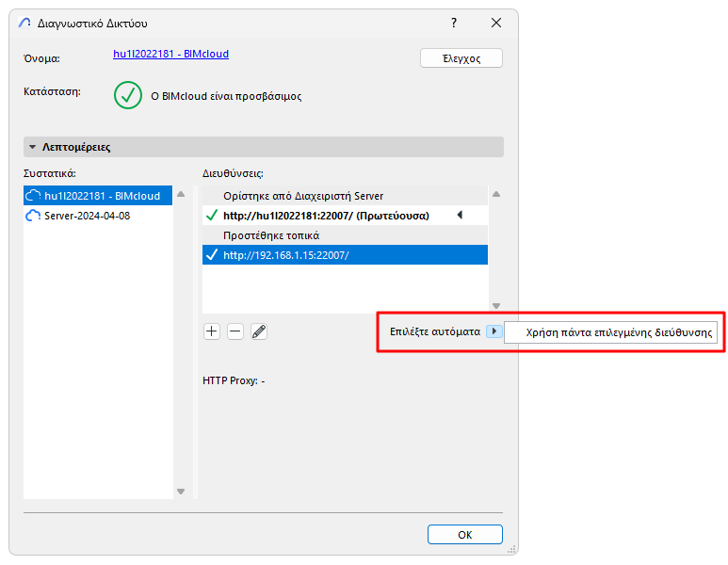Click the cloud icon beside hu1l2022181 - BIMcloud
728x565 pixels.
pyautogui.click(x=34, y=196)
